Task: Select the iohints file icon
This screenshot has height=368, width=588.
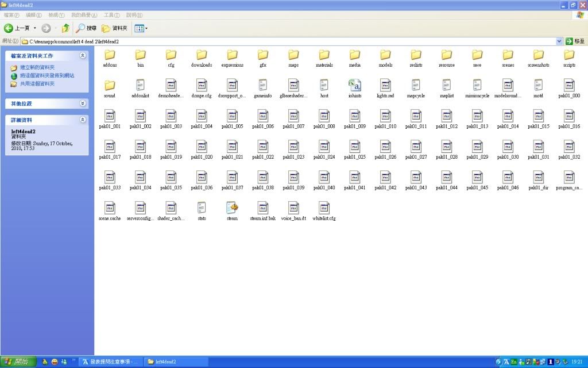Action: (354, 86)
